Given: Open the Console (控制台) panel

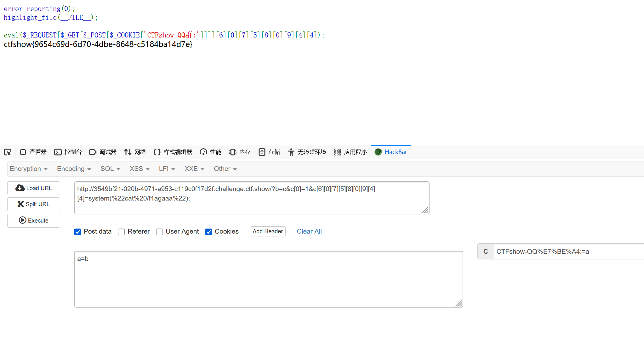Looking at the screenshot, I should click(x=68, y=152).
